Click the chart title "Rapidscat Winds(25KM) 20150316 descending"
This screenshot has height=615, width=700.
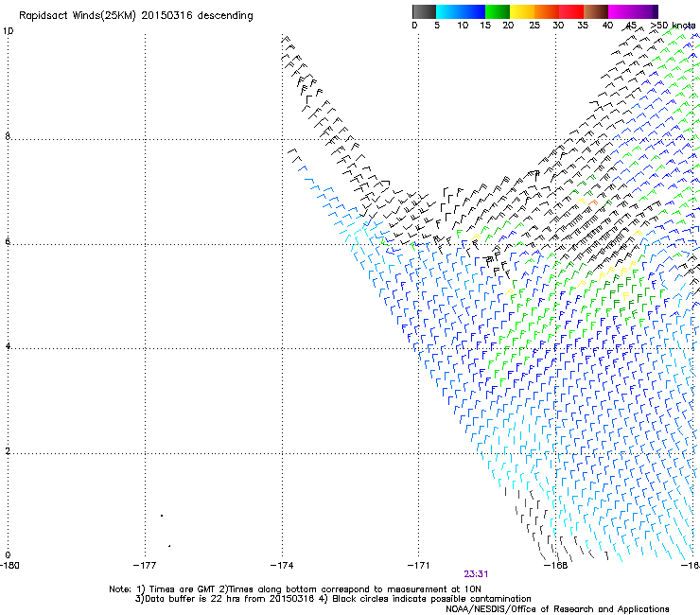coord(135,16)
